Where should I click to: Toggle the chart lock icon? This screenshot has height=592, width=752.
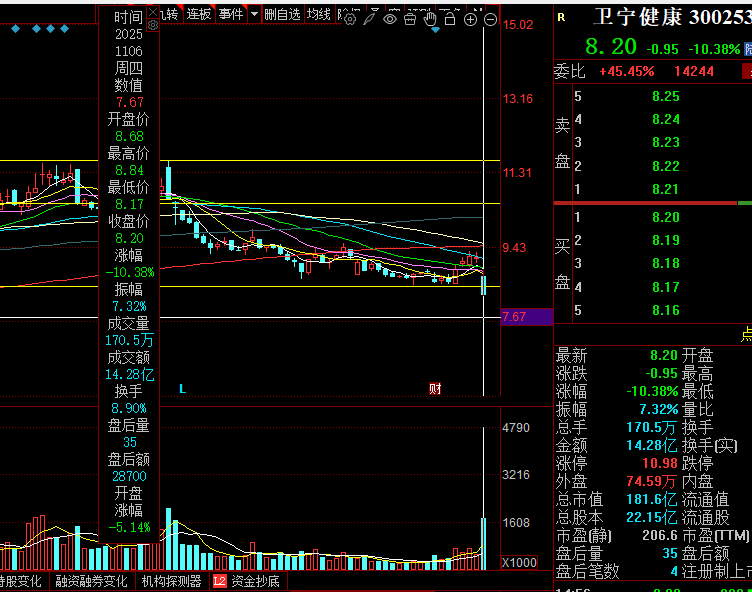click(450, 19)
